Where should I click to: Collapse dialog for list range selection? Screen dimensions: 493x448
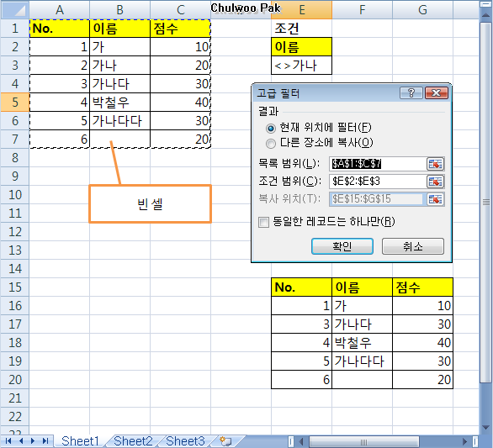point(435,164)
